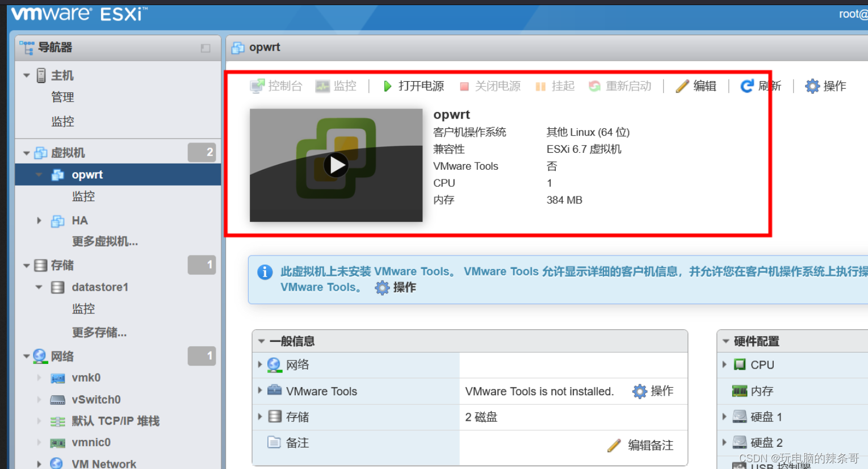This screenshot has height=469, width=868.
Task: Collapse the 虚拟机 tree section
Action: tap(27, 153)
